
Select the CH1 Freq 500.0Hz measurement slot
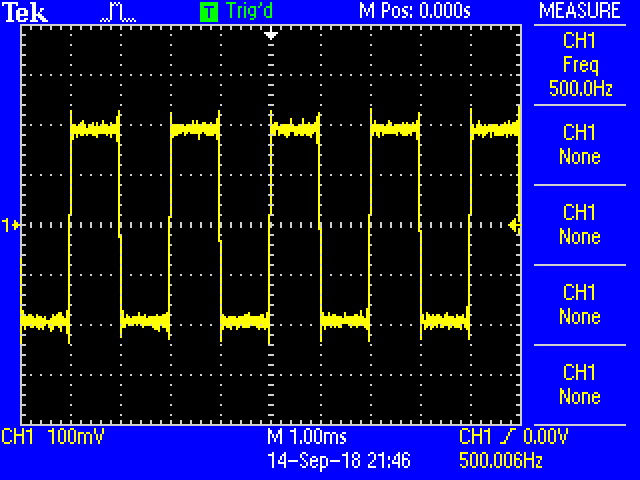(x=580, y=65)
